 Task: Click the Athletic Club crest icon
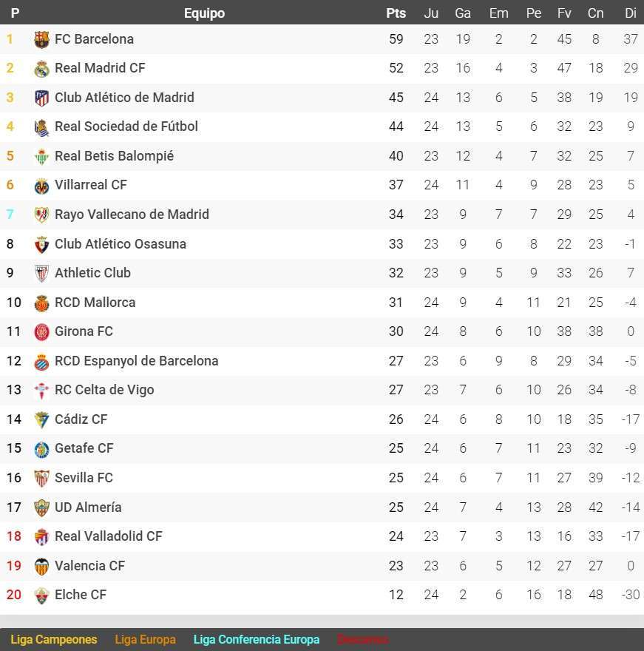pyautogui.click(x=43, y=273)
